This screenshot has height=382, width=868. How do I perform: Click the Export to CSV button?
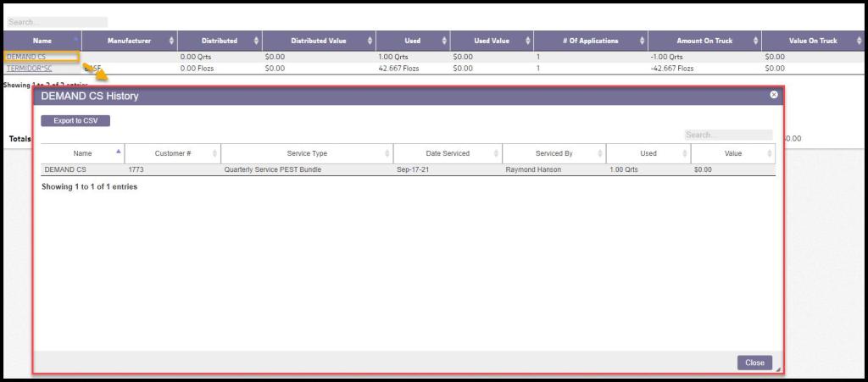pyautogui.click(x=75, y=121)
